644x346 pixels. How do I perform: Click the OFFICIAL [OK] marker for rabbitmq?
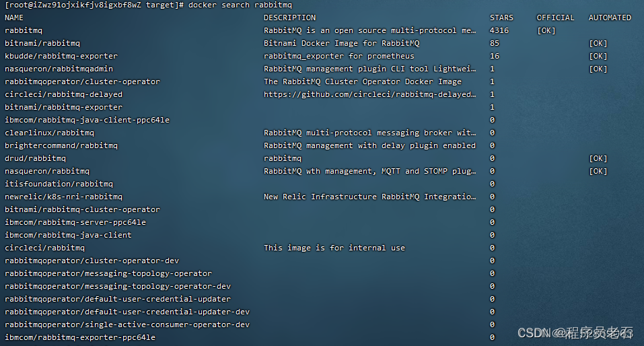point(546,30)
